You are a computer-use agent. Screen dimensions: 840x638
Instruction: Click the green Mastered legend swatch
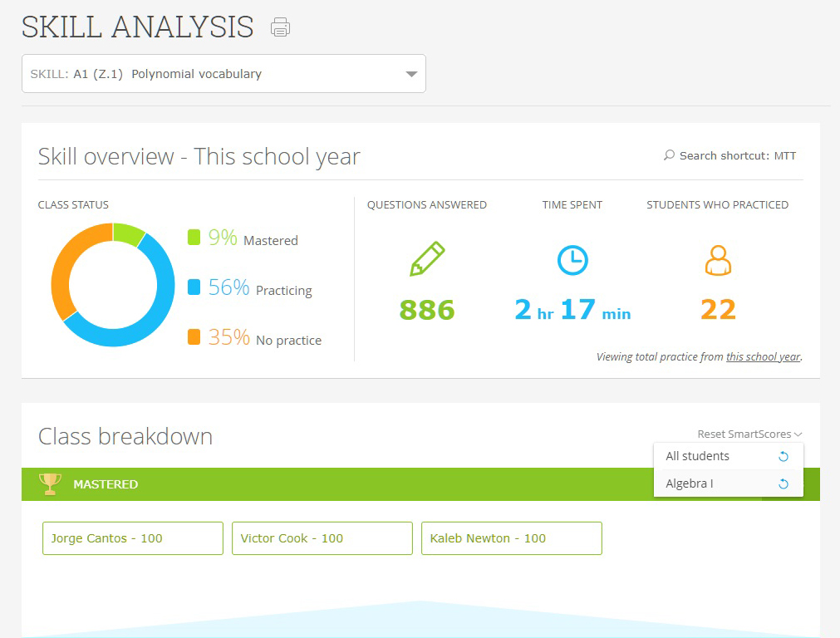coord(194,238)
